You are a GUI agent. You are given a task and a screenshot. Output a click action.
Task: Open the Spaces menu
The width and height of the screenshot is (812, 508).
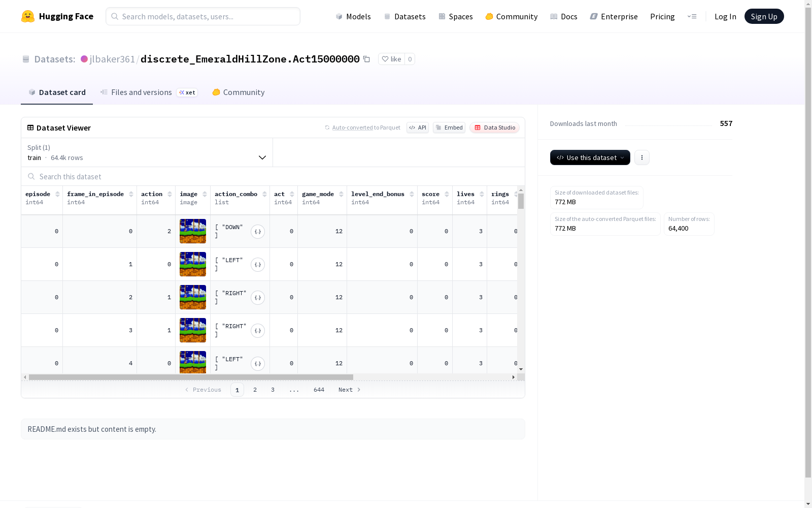[456, 16]
